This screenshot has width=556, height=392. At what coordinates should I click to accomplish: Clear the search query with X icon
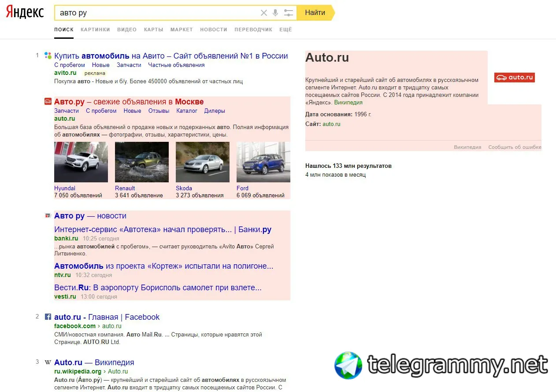(264, 13)
